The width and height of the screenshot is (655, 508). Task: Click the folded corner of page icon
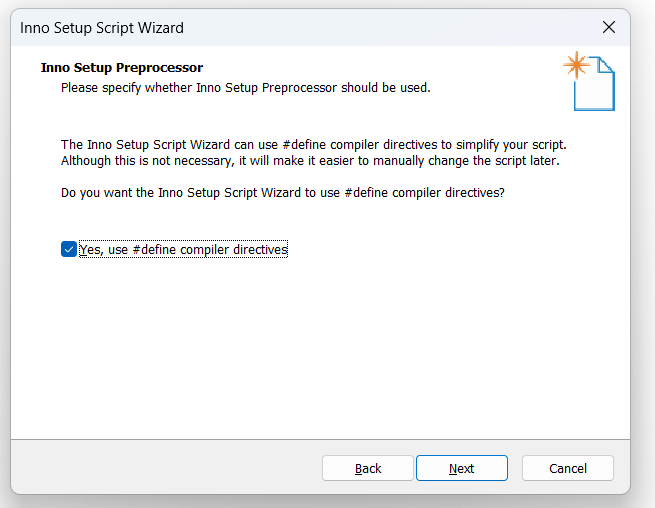click(605, 65)
